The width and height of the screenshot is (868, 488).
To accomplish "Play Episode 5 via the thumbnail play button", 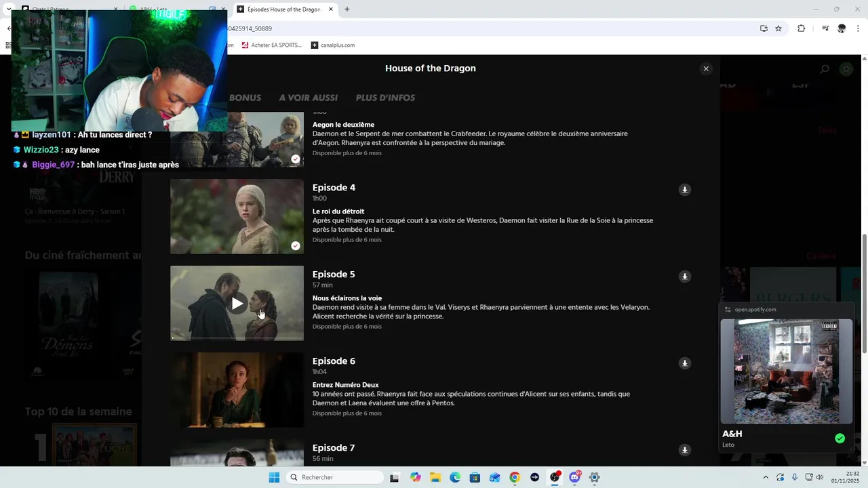I will click(x=237, y=304).
